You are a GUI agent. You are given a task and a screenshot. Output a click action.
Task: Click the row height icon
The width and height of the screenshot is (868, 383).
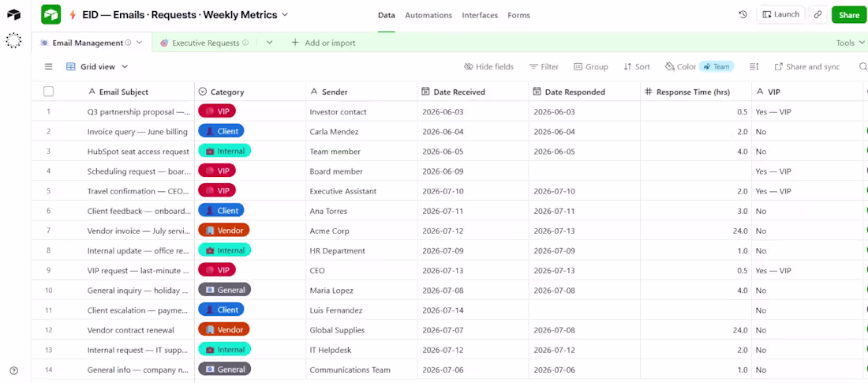(x=754, y=66)
